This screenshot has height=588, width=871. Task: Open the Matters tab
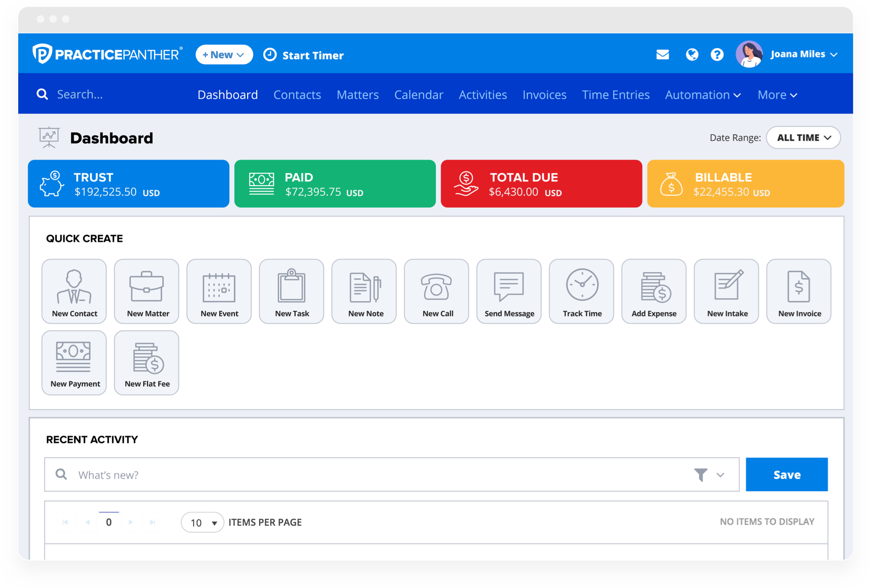(x=358, y=95)
